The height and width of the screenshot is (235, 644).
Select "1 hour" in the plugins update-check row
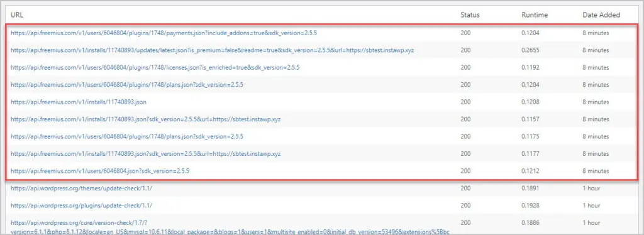tap(591, 205)
